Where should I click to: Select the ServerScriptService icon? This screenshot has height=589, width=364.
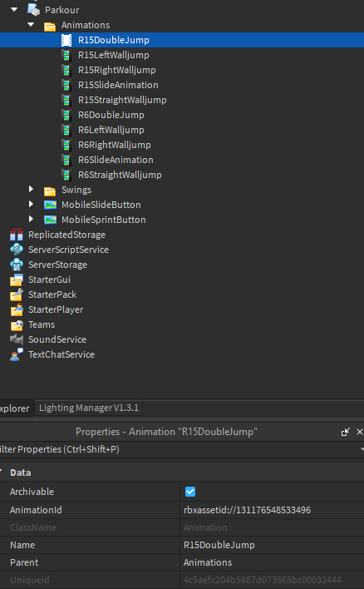(x=17, y=250)
